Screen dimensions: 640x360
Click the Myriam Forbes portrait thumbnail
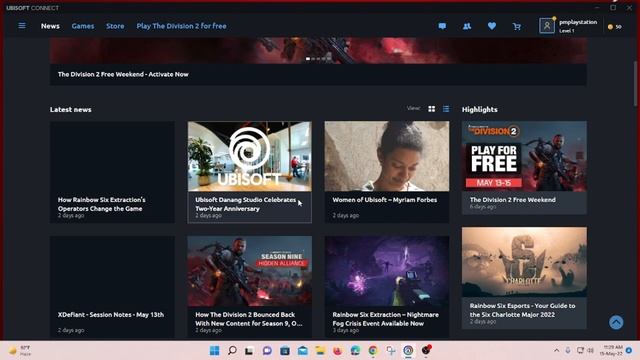(x=387, y=156)
